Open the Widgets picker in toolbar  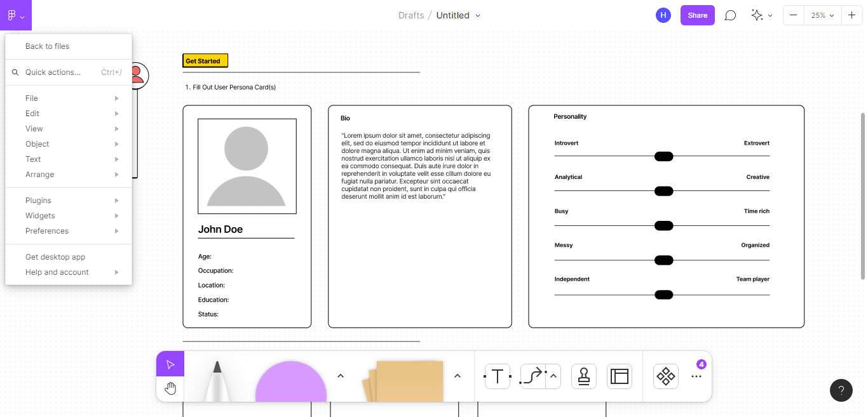[665, 376]
